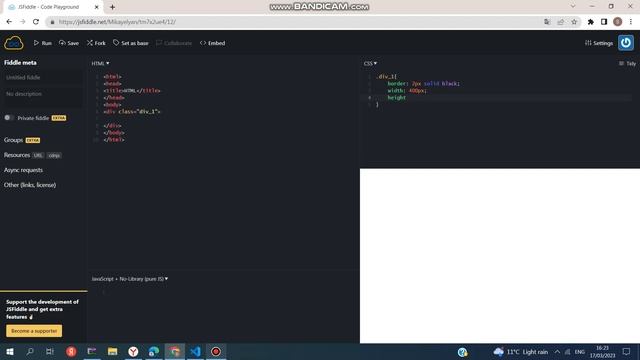Image resolution: width=640 pixels, height=360 pixels.
Task: Fork this fiddle
Action: (96, 43)
